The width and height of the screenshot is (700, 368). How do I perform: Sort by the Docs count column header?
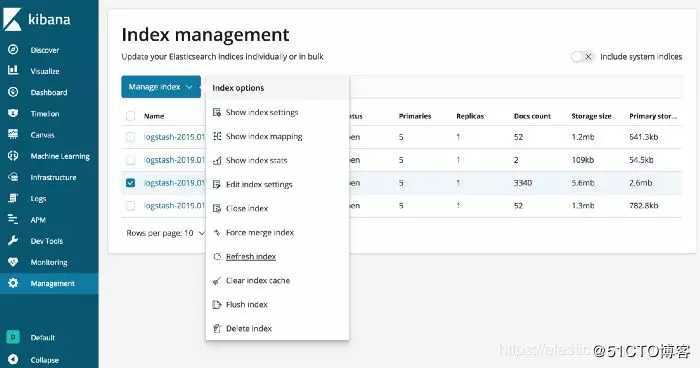tap(532, 116)
